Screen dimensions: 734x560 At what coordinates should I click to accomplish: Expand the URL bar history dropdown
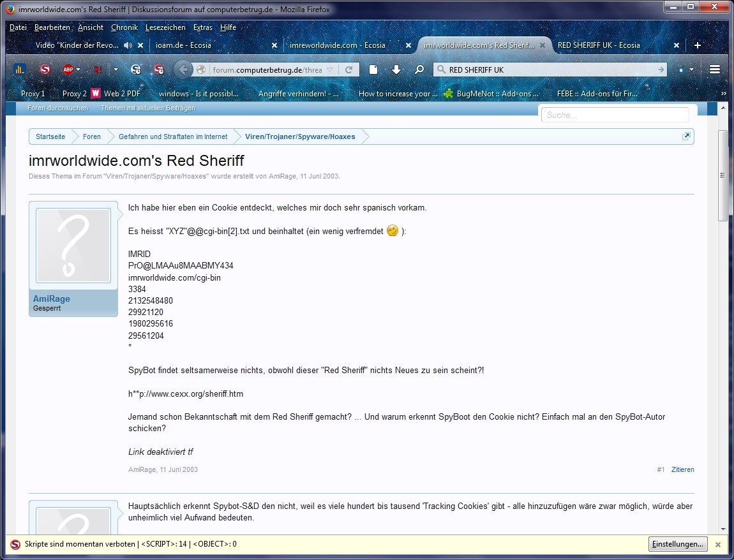tap(330, 70)
